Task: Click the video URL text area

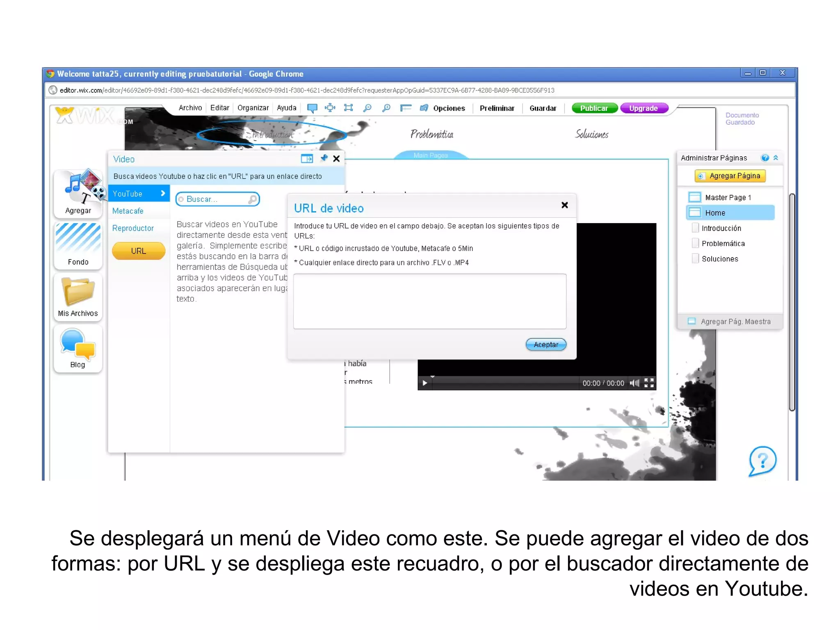Action: pos(430,301)
